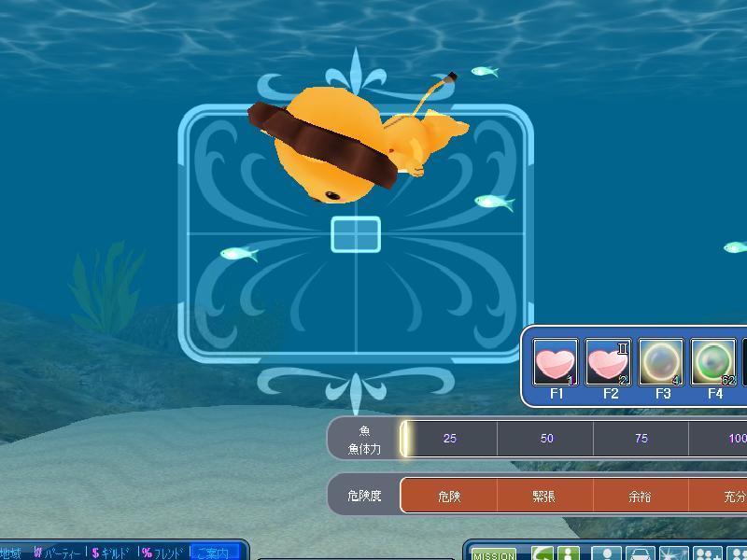The width and height of the screenshot is (747, 560).
Task: Open the MISSION panel
Action: (x=493, y=555)
